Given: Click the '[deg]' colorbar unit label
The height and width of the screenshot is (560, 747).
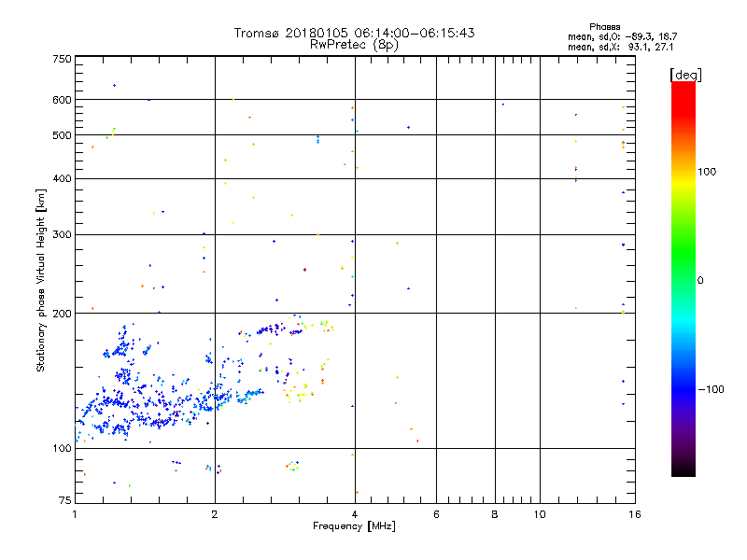Looking at the screenshot, I should coord(685,75).
